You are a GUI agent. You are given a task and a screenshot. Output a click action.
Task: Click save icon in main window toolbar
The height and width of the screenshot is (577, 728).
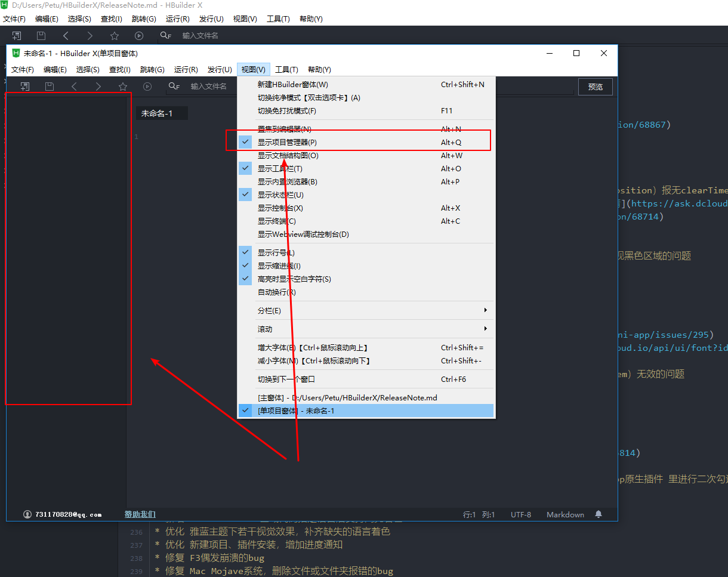pos(41,36)
